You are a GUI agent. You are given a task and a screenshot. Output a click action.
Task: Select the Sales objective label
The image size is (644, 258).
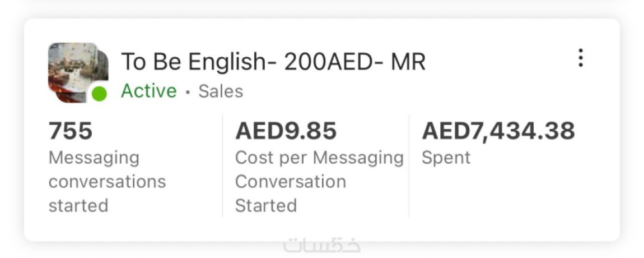tap(221, 91)
